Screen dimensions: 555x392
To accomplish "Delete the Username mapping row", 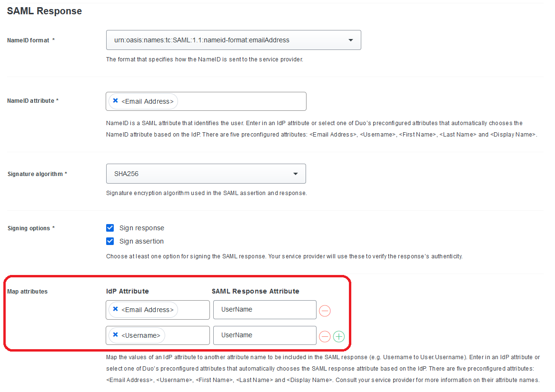I will [x=325, y=337].
